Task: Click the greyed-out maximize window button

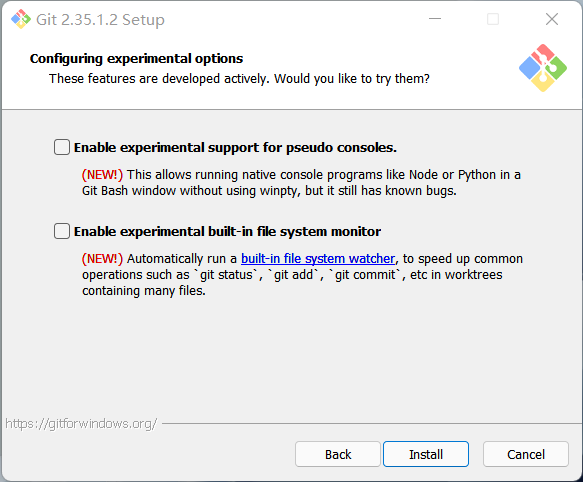Action: [493, 19]
